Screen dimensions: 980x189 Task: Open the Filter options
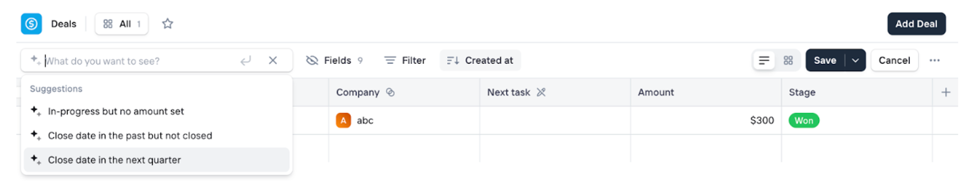pyautogui.click(x=405, y=60)
